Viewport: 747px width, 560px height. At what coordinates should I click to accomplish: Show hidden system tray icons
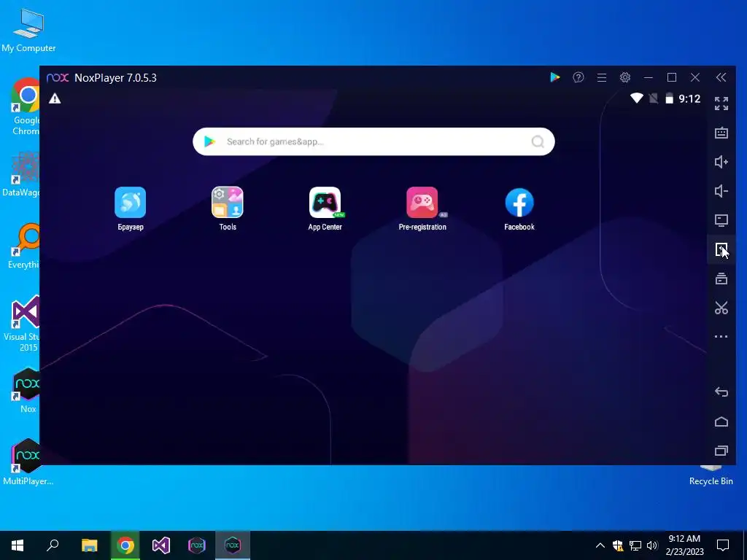tap(600, 545)
